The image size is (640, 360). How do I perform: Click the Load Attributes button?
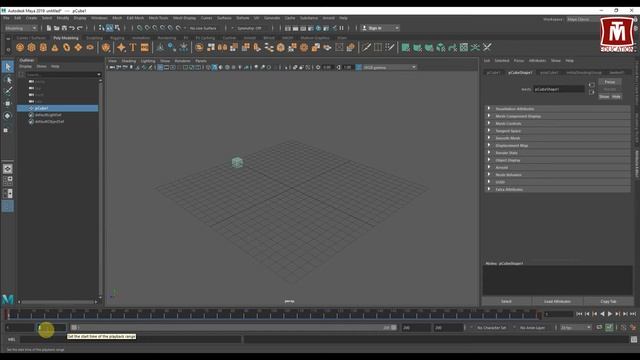pos(558,301)
